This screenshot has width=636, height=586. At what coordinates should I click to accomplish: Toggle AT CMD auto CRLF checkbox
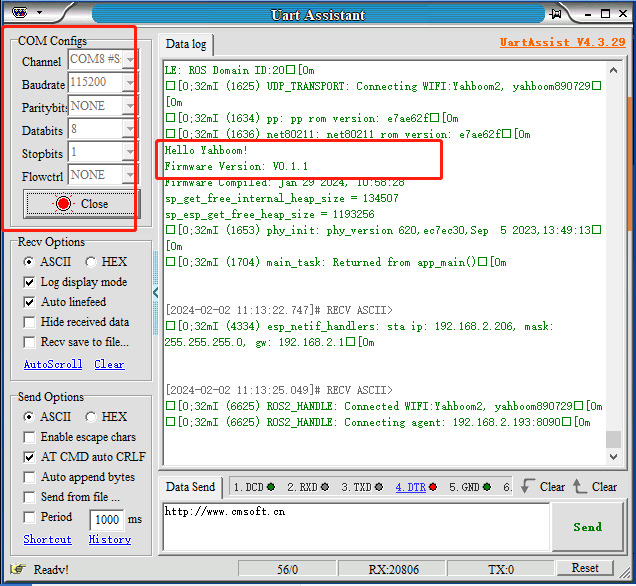[29, 457]
